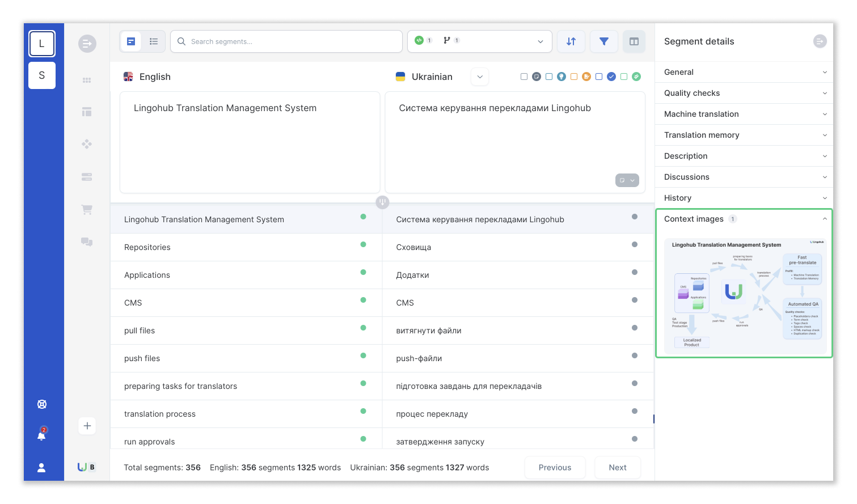Screen dimensions: 857x504
Task: Click the green double-check final status icon
Action: [x=636, y=77]
